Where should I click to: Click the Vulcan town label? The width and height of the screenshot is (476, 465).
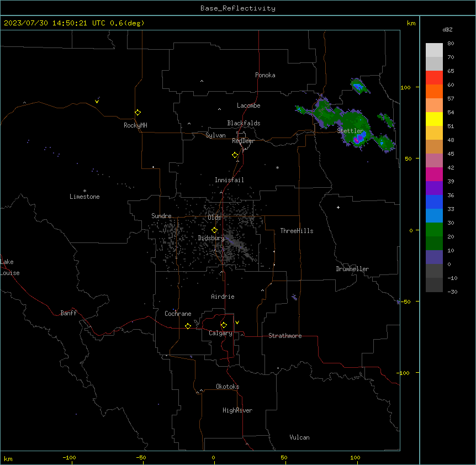(299, 437)
